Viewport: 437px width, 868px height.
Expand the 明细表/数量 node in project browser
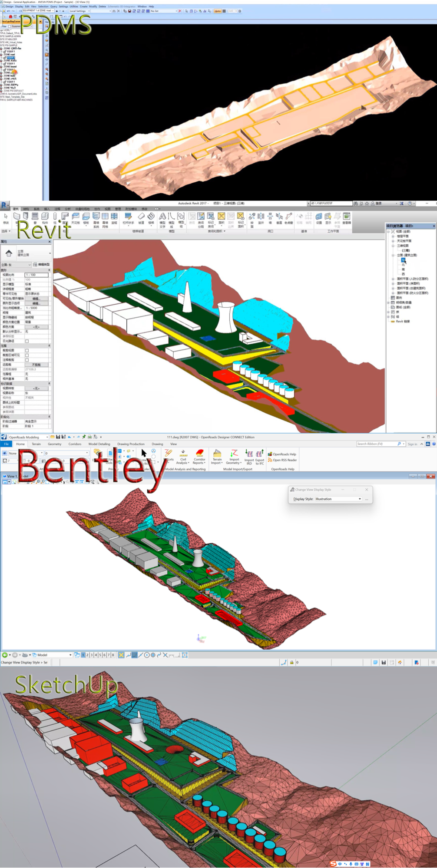[389, 302]
